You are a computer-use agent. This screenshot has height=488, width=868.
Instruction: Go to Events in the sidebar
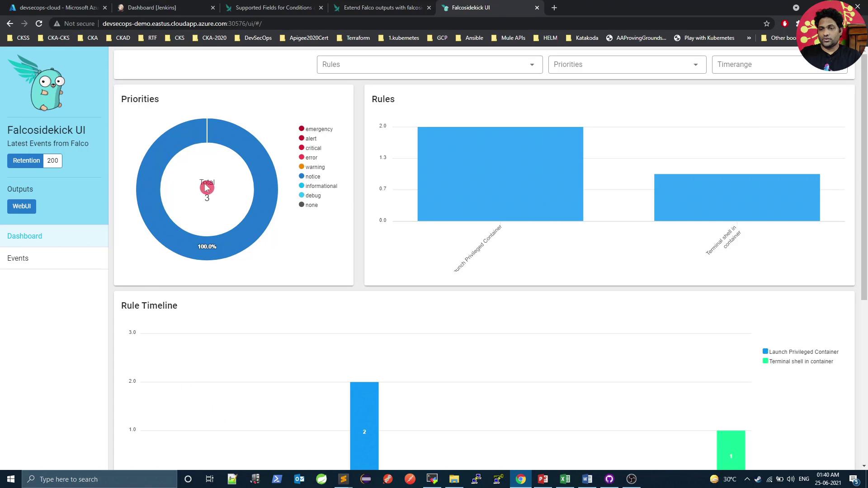18,258
